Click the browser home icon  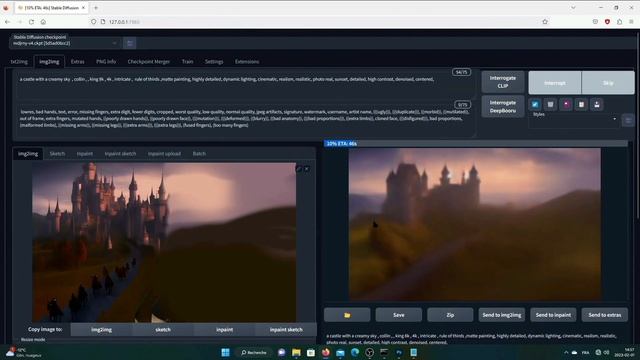[43, 22]
